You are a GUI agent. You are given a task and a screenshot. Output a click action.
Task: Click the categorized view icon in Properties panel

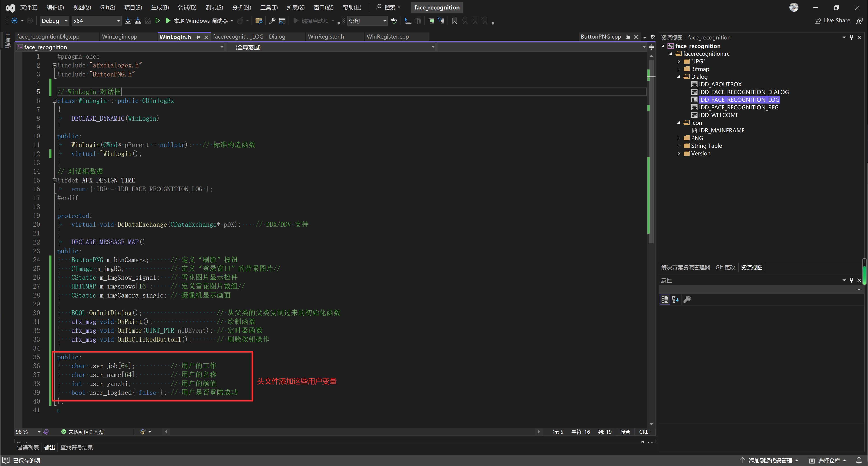coord(665,299)
